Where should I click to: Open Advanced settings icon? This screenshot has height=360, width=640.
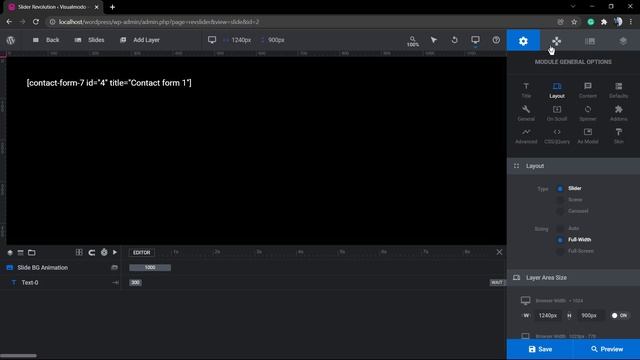(526, 136)
